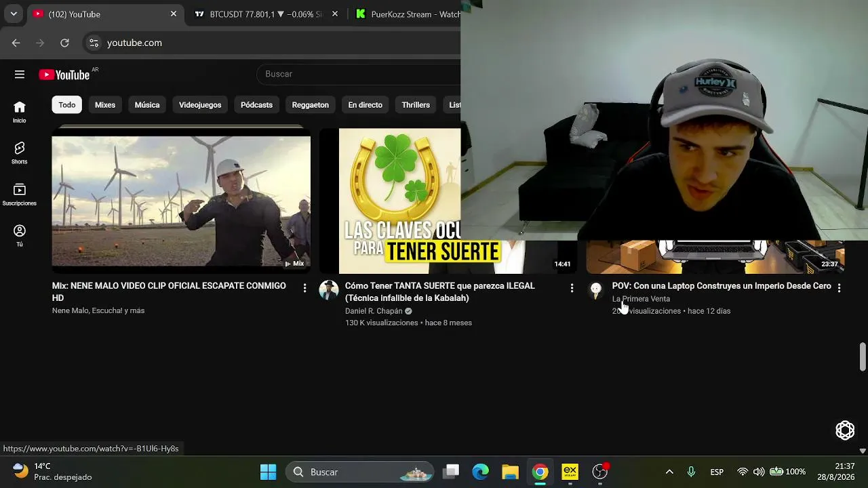Open Task View on the taskbar
Screen dimensions: 868x488
[452, 472]
